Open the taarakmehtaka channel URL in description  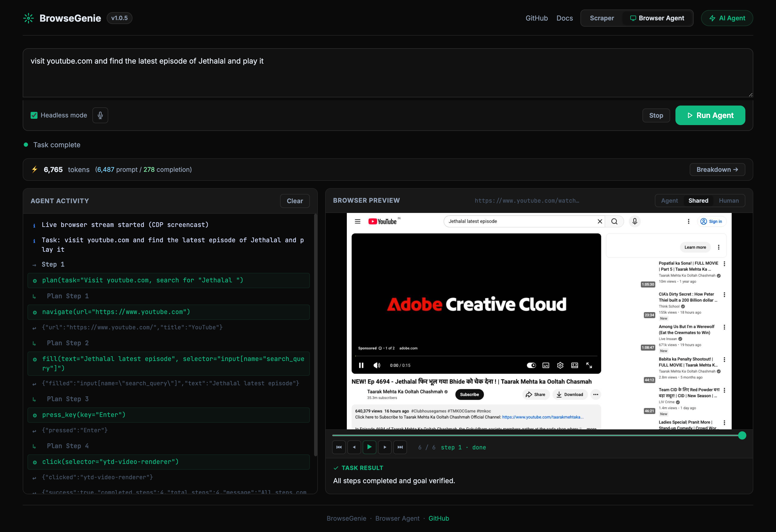point(543,417)
